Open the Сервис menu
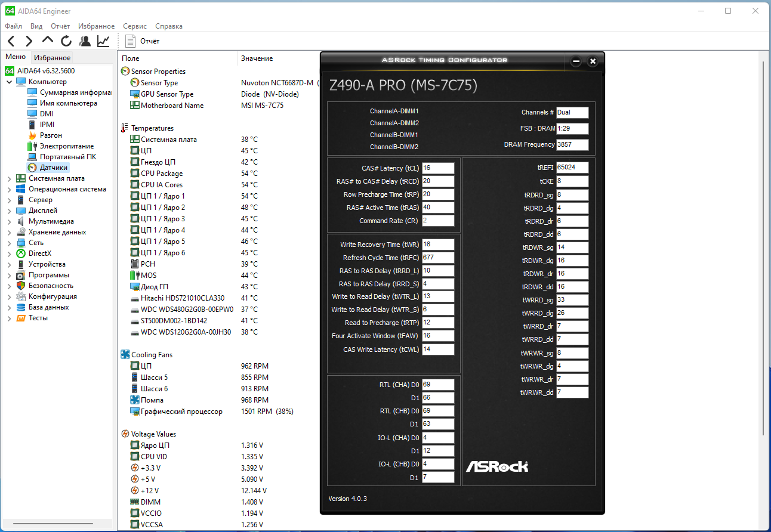This screenshot has height=532, width=771. [135, 26]
